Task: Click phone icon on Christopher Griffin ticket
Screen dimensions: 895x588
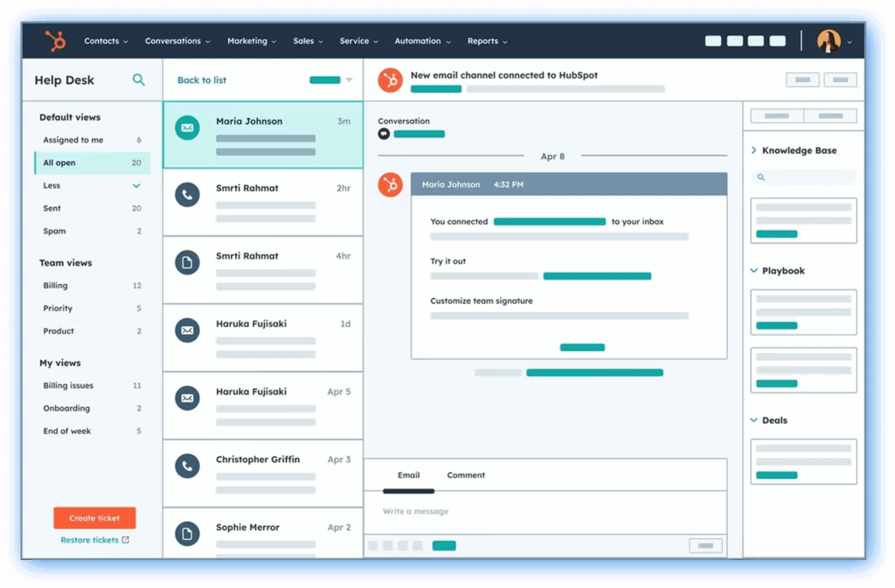Action: 187,466
